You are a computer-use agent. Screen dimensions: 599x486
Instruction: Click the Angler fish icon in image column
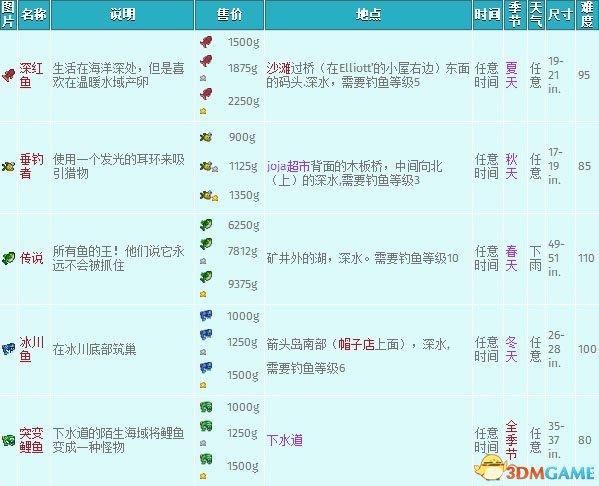8,167
